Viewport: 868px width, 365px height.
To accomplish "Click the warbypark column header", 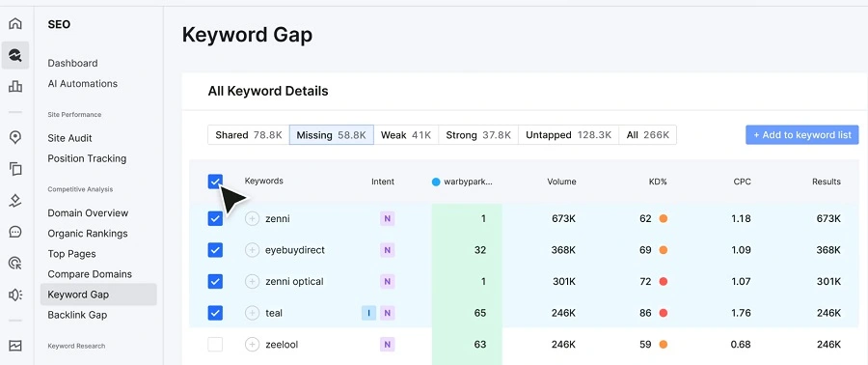I will pos(462,182).
